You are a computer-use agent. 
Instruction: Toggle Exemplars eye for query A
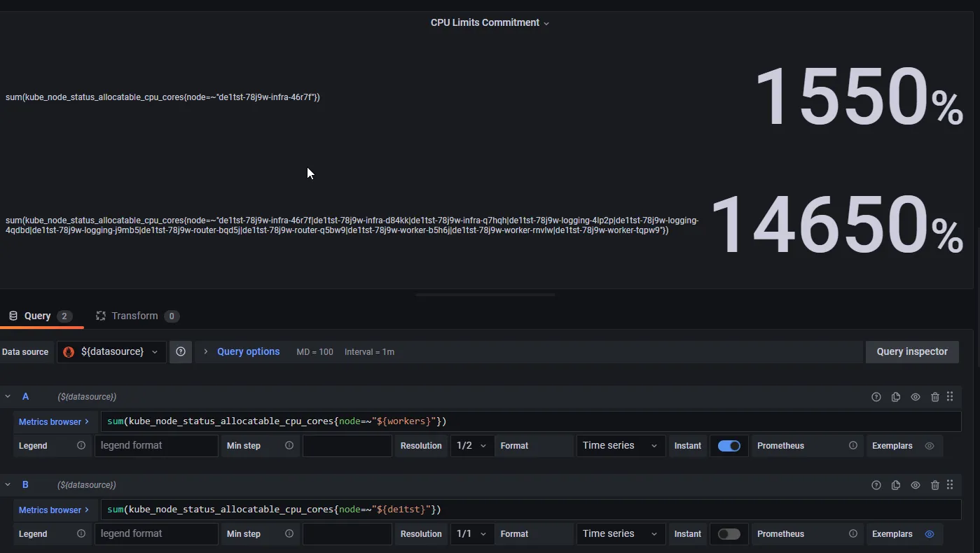click(930, 446)
